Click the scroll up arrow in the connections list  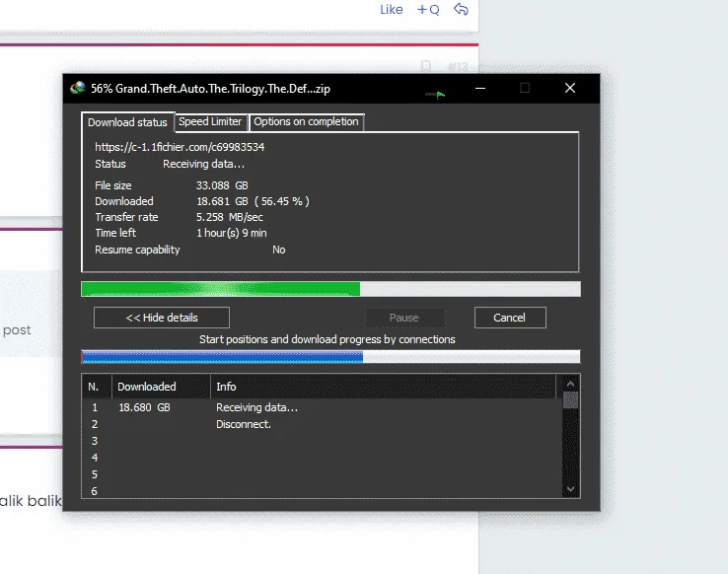point(570,384)
